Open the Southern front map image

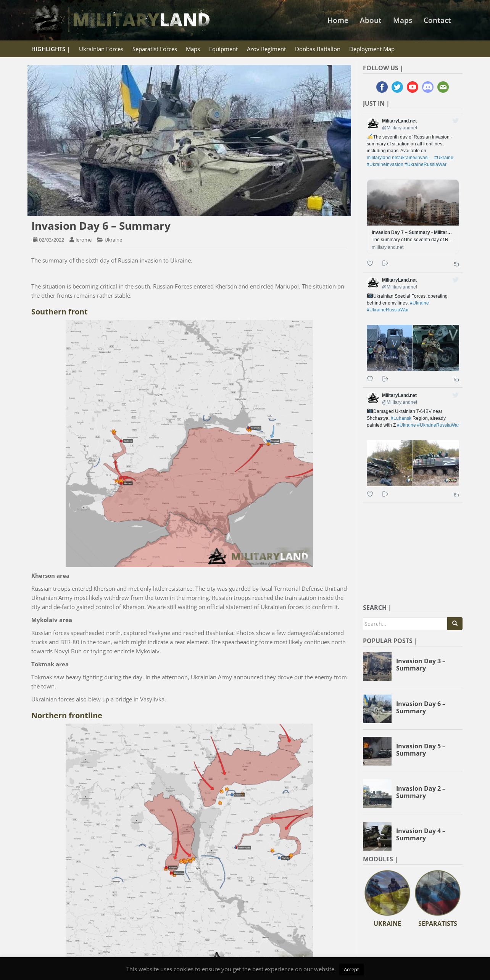click(x=189, y=443)
